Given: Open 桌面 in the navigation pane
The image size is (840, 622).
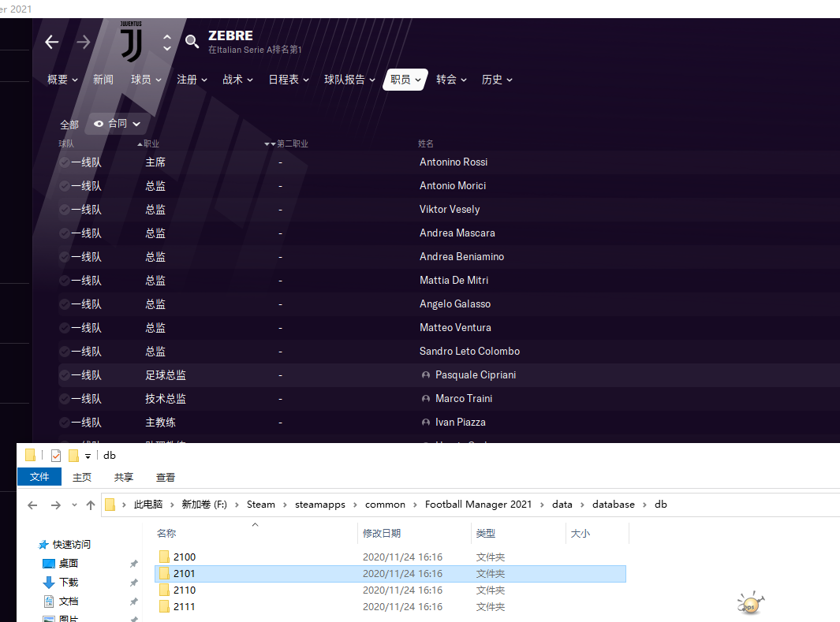Looking at the screenshot, I should coord(61,563).
